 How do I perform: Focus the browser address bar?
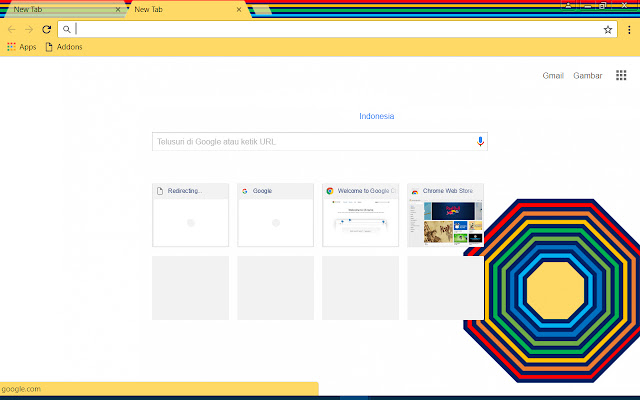330,30
